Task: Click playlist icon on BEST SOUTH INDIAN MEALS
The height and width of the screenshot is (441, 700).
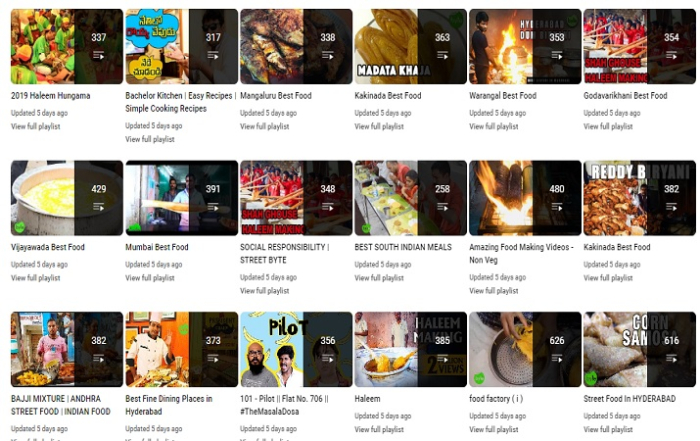Action: (442, 207)
